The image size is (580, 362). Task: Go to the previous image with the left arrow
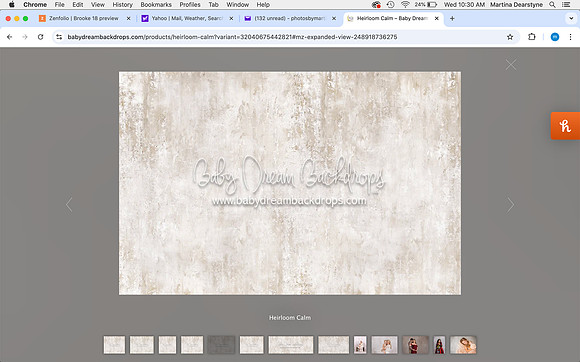69,204
